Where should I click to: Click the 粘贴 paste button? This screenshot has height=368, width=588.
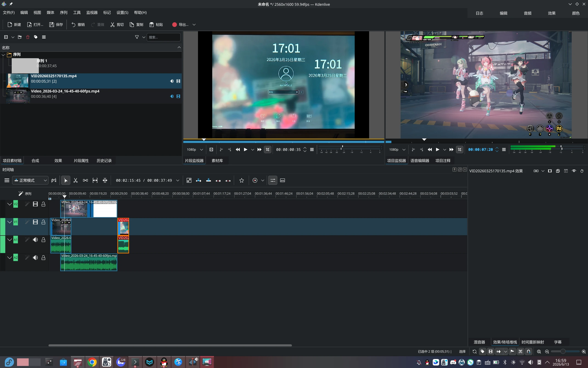pyautogui.click(x=156, y=25)
